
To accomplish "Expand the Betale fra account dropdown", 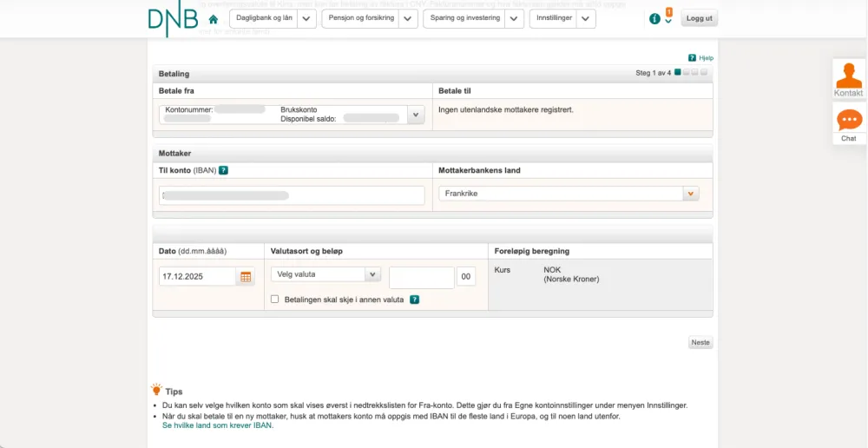I will (x=415, y=115).
